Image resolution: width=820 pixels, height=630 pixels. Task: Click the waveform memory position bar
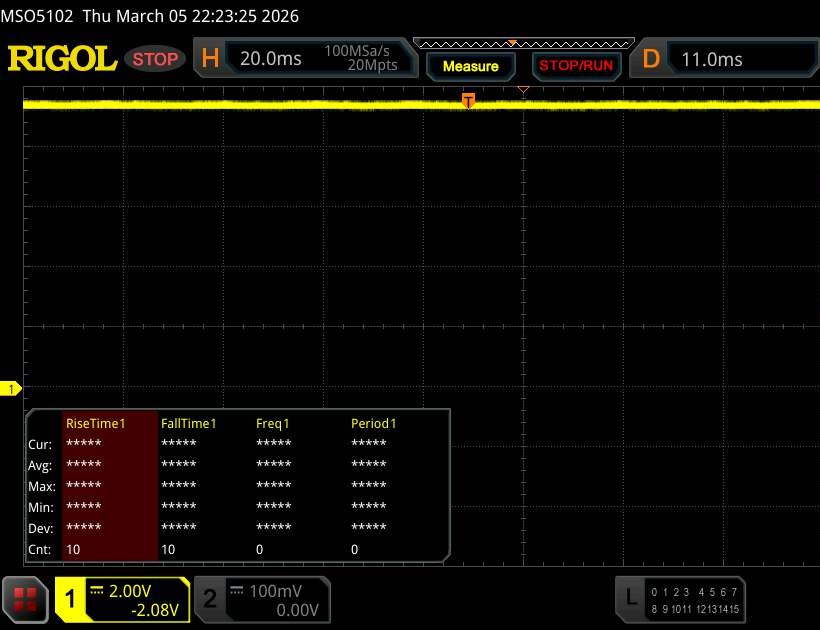click(523, 44)
